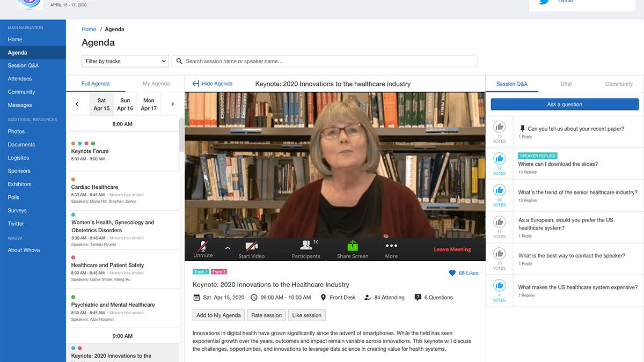Click the heart icon beside 68 Likes
The height and width of the screenshot is (362, 644).
tap(452, 273)
